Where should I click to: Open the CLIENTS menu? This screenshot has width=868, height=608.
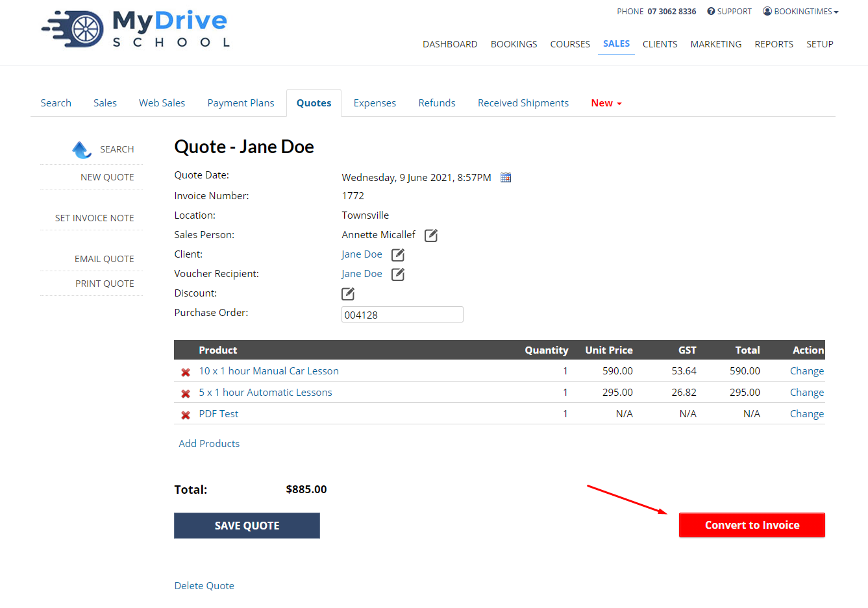(x=660, y=44)
